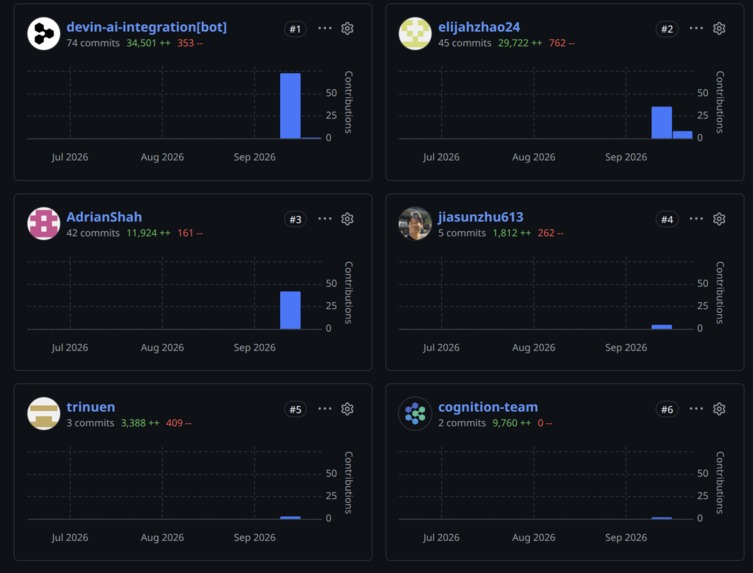Expand three-dot menu for devin-ai-integration[bot]

(325, 28)
